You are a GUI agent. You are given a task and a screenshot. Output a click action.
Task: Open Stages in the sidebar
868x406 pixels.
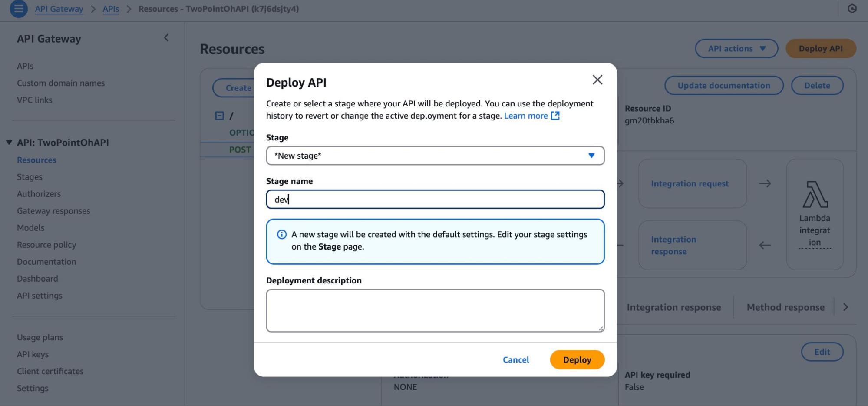coord(30,177)
